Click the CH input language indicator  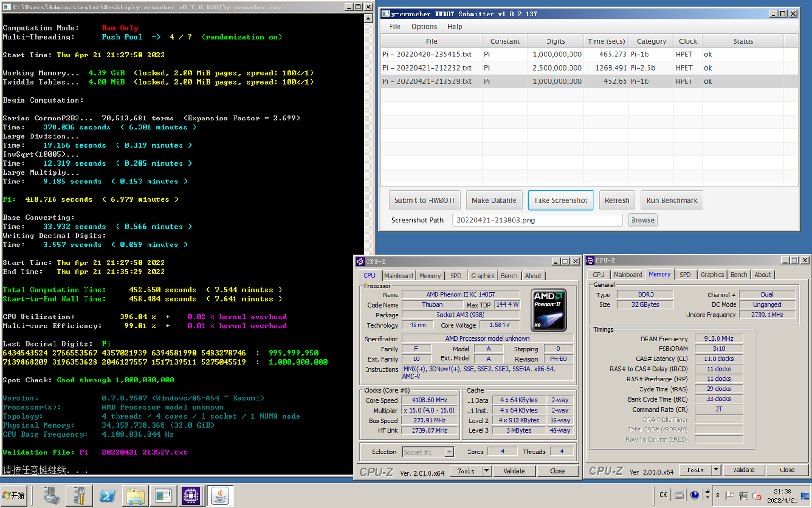[x=663, y=495]
